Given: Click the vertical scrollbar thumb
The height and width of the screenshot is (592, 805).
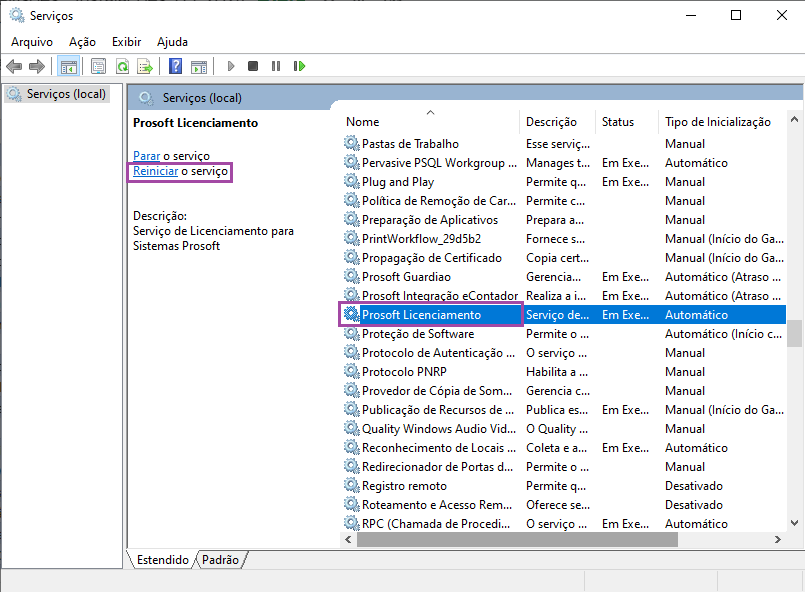Looking at the screenshot, I should (x=794, y=334).
